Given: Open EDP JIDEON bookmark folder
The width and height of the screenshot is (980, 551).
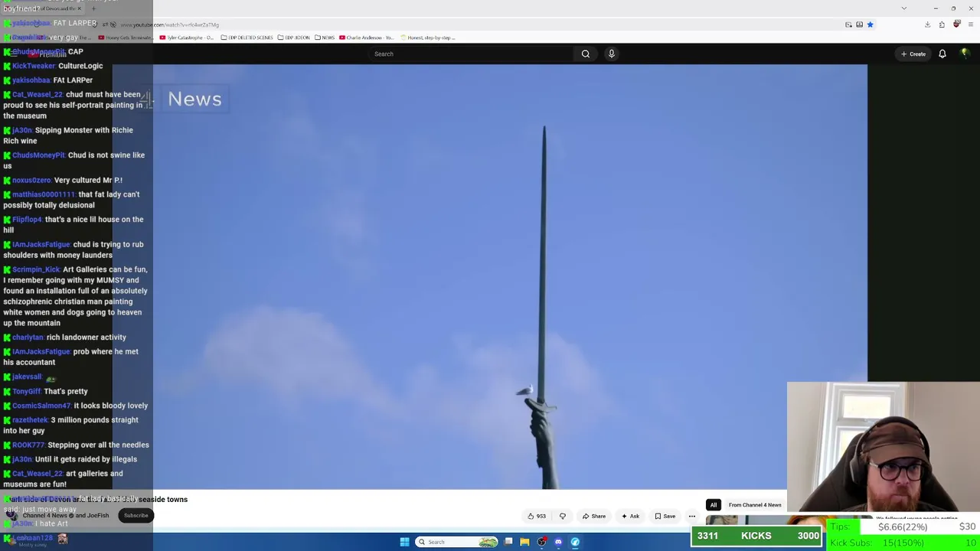Looking at the screenshot, I should click(294, 37).
